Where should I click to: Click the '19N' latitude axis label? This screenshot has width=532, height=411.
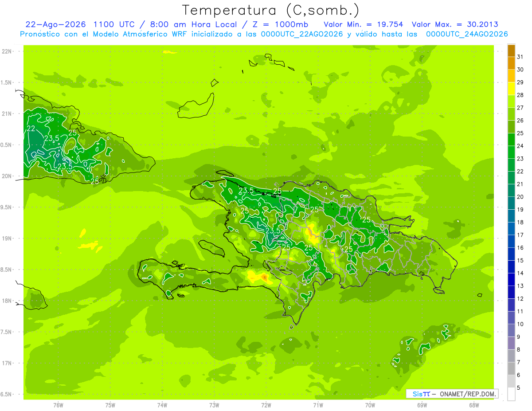7,239
